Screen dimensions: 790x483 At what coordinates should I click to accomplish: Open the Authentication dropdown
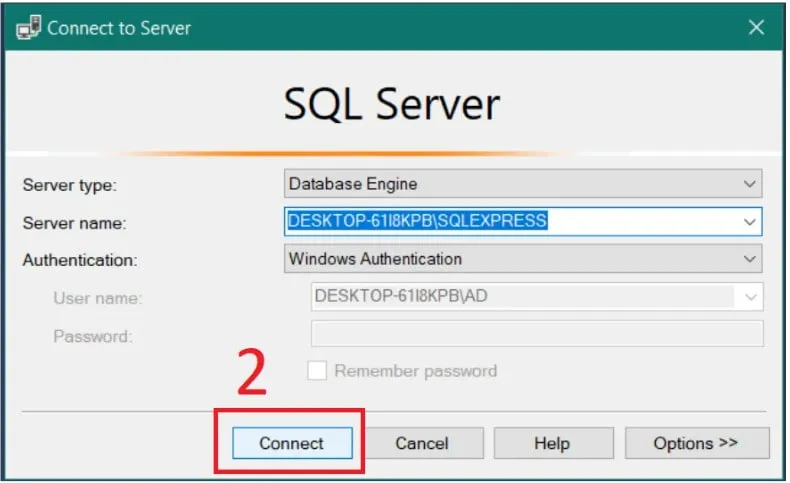(523, 259)
